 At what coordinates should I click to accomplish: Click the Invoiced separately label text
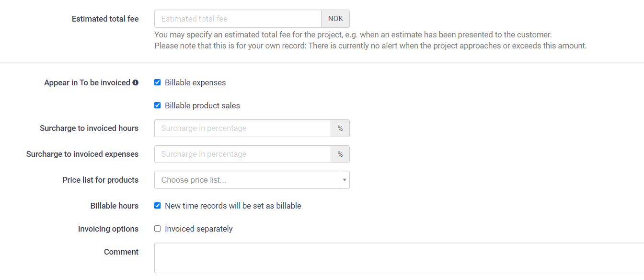tap(198, 229)
